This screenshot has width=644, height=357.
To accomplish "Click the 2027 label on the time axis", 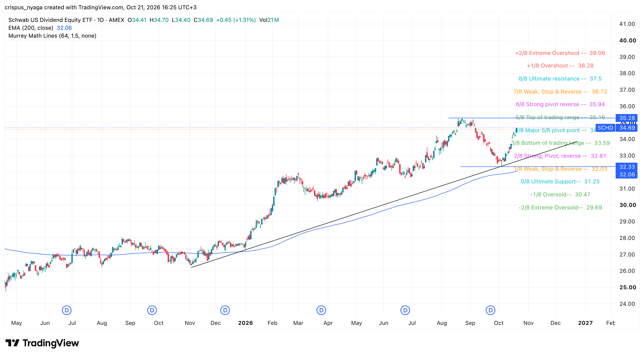I will [x=585, y=323].
